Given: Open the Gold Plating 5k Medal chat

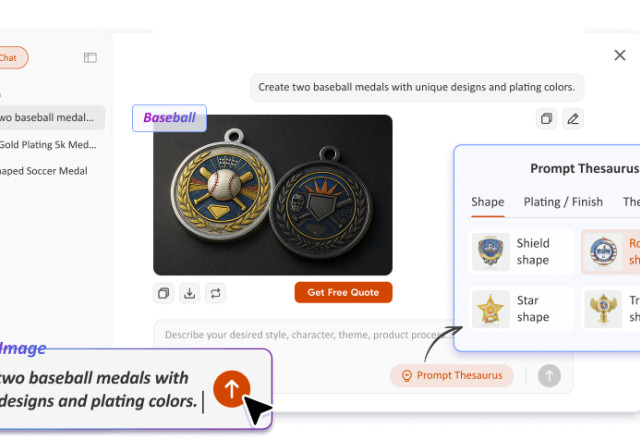Looking at the screenshot, I should [x=48, y=144].
